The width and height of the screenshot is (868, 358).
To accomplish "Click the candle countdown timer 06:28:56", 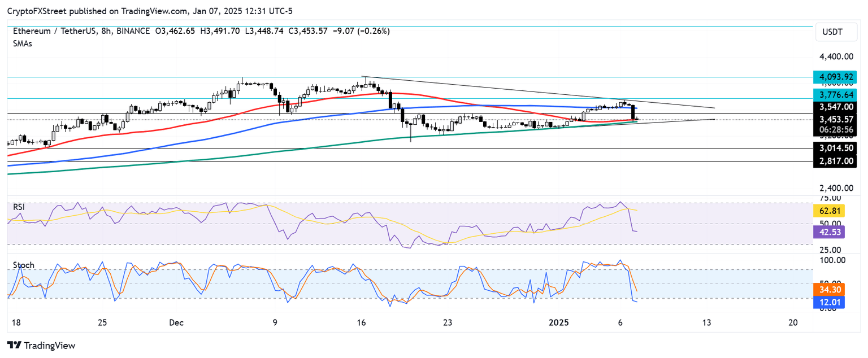I will click(x=835, y=129).
